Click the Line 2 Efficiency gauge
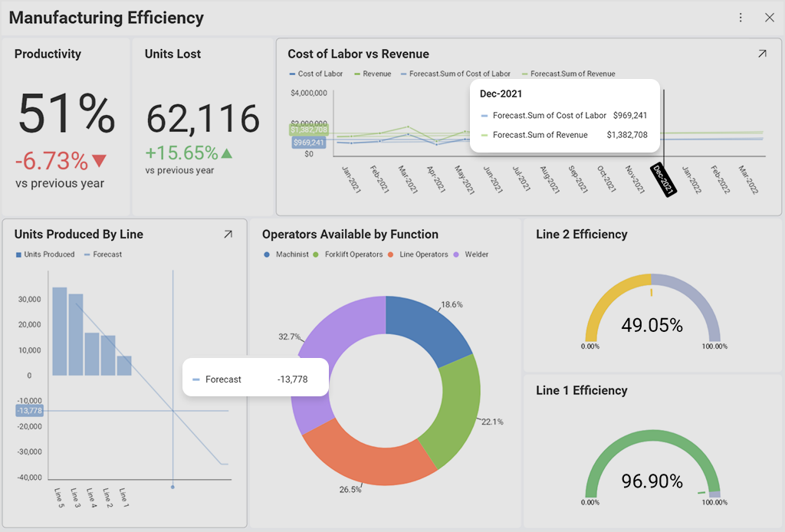This screenshot has width=785, height=532. [652, 314]
